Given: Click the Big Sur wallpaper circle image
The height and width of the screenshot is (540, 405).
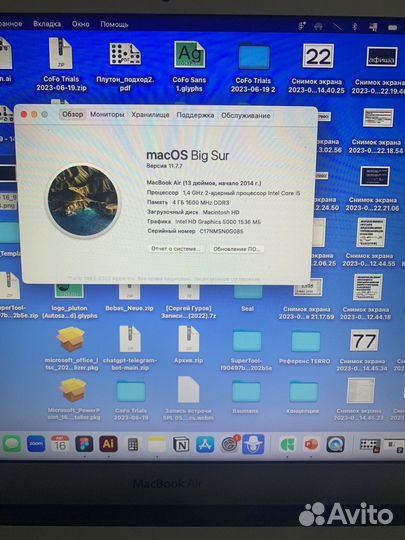Looking at the screenshot, I should tap(83, 200).
